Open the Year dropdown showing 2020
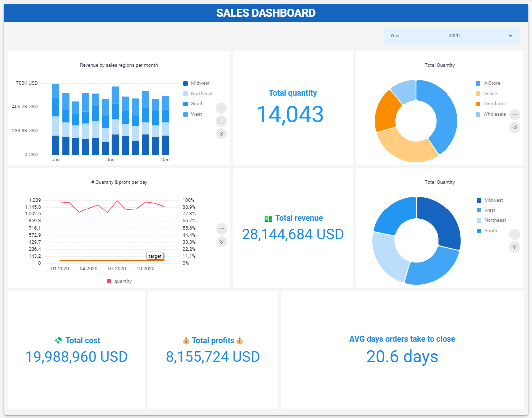Image resolution: width=532 pixels, height=418 pixels. [458, 36]
